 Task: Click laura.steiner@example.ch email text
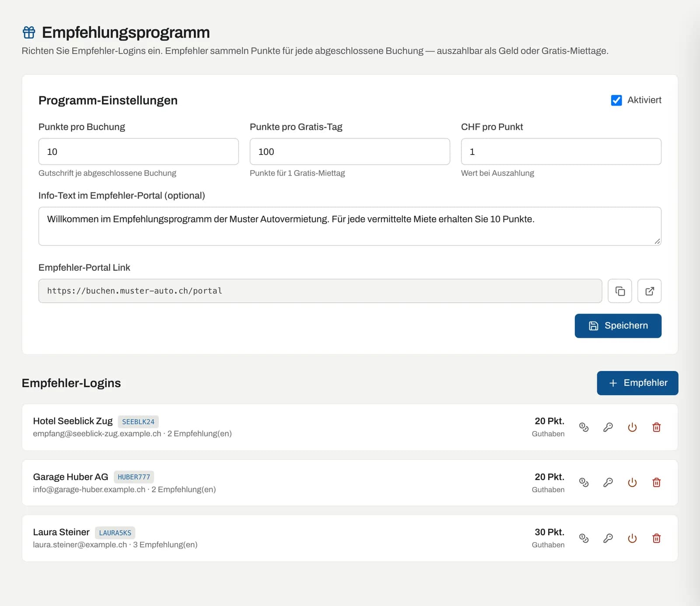coord(80,545)
